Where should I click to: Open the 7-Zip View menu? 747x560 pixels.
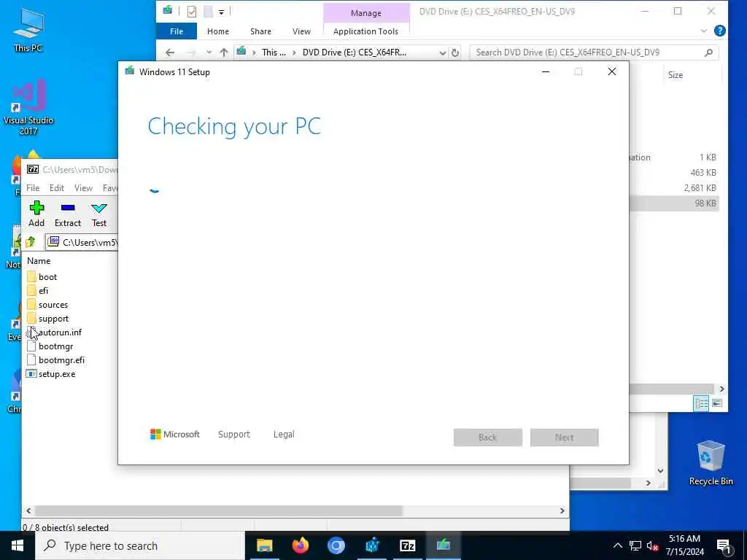[x=83, y=188]
